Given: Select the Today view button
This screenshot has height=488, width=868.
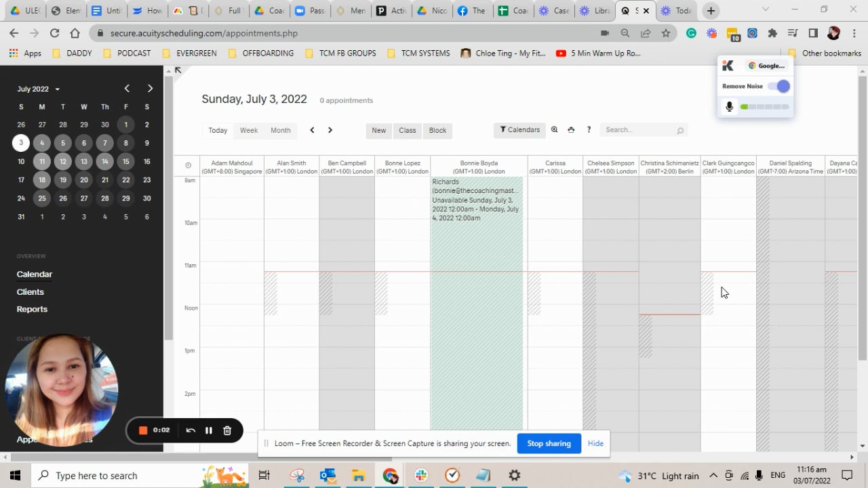Looking at the screenshot, I should [218, 130].
